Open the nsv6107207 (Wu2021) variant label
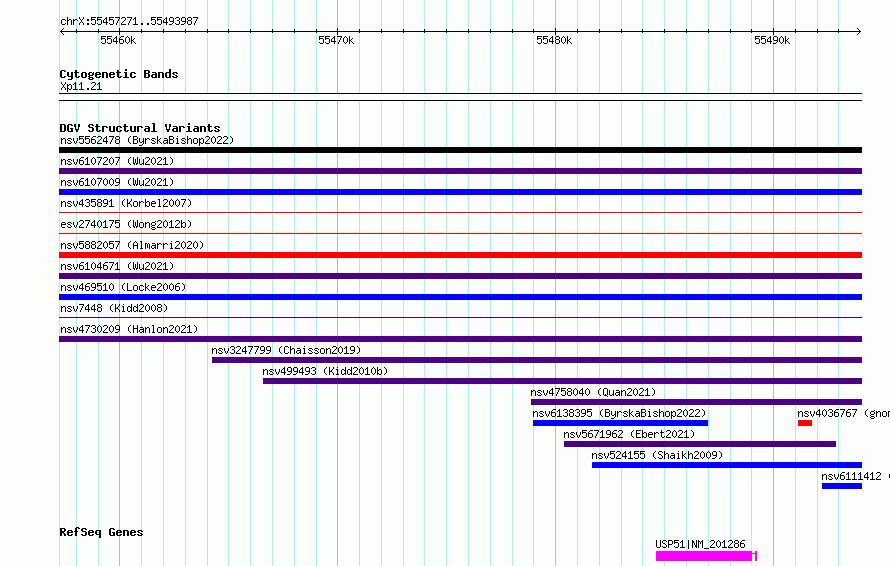Image resolution: width=890 pixels, height=566 pixels. tap(117, 161)
